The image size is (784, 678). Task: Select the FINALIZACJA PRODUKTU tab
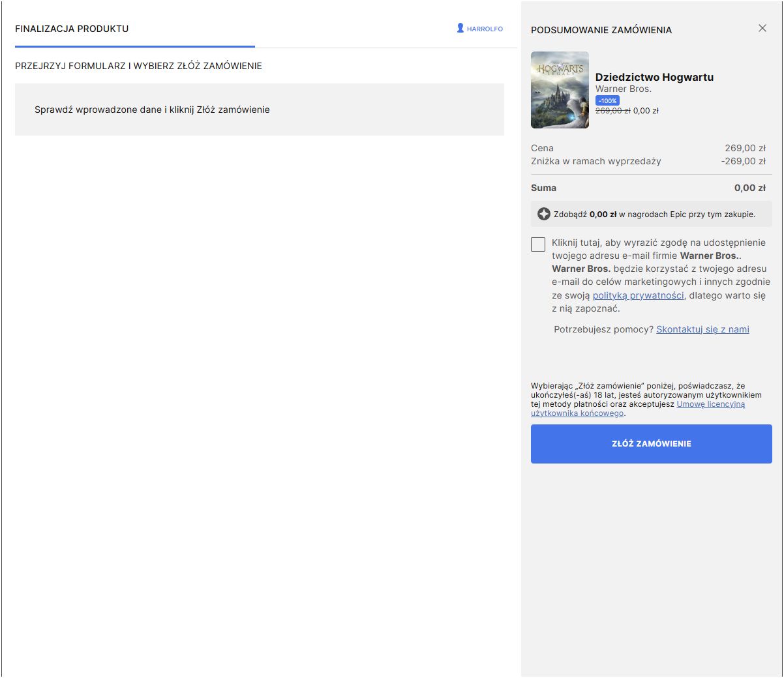[72, 29]
